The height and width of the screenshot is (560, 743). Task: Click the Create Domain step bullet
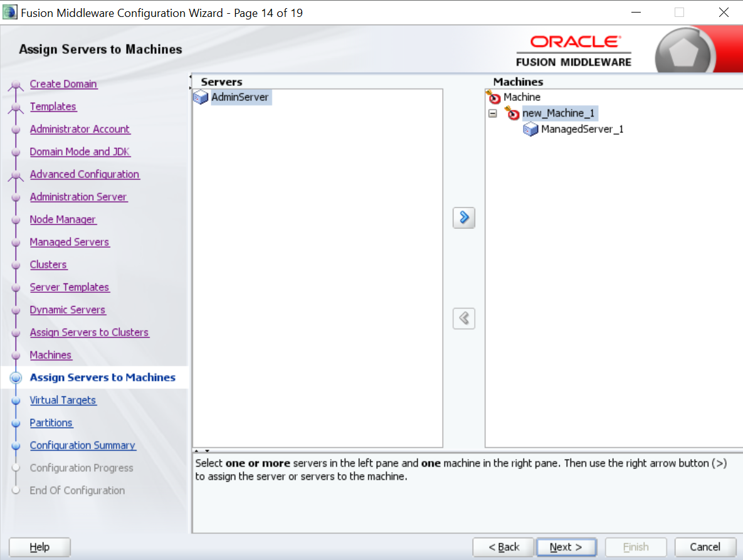[16, 85]
